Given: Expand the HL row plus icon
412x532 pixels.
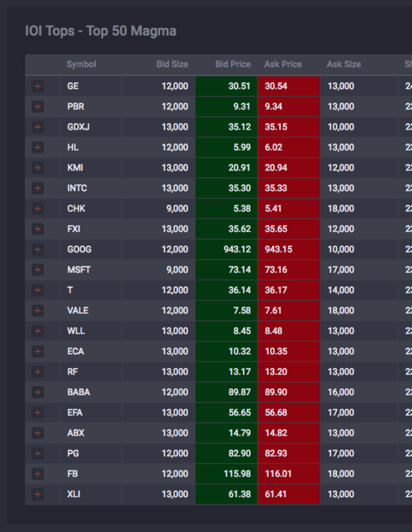Looking at the screenshot, I should click(x=38, y=147).
